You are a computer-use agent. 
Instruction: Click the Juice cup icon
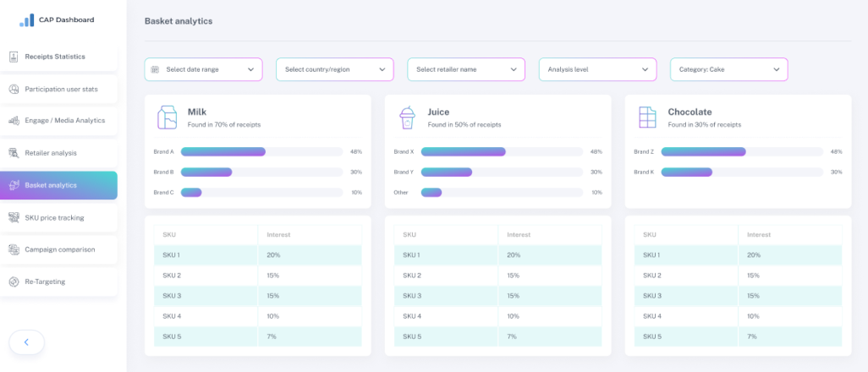[407, 118]
